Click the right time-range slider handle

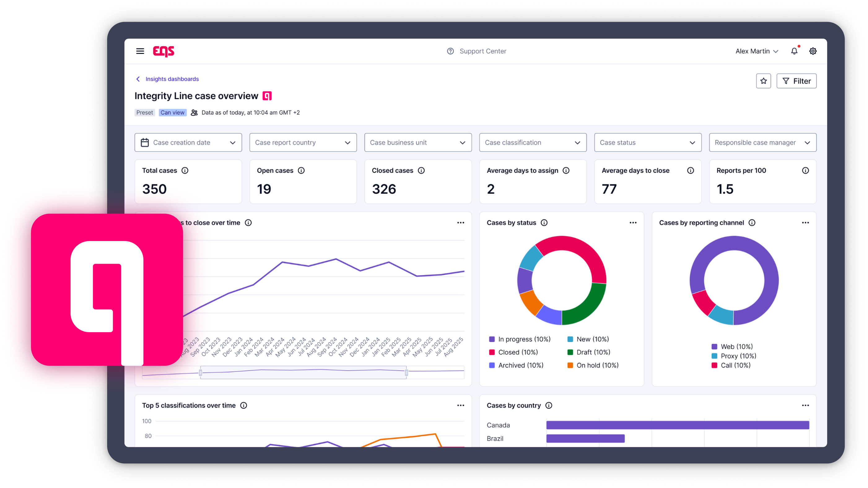(x=406, y=372)
